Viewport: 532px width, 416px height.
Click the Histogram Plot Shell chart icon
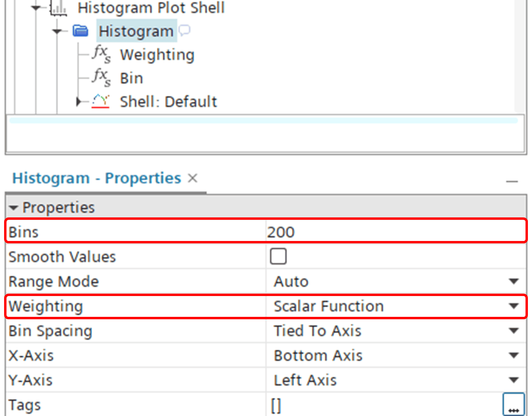point(58,8)
